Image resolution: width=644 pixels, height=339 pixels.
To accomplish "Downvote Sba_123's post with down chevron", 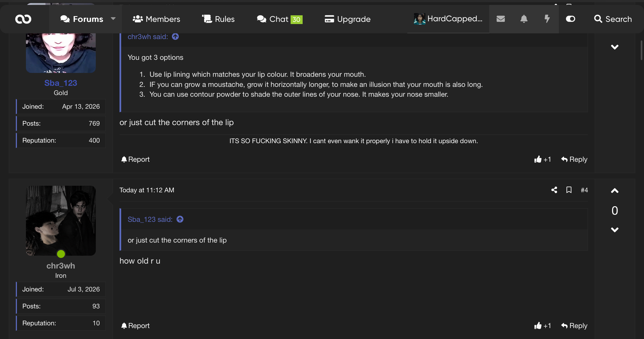I will click(615, 47).
